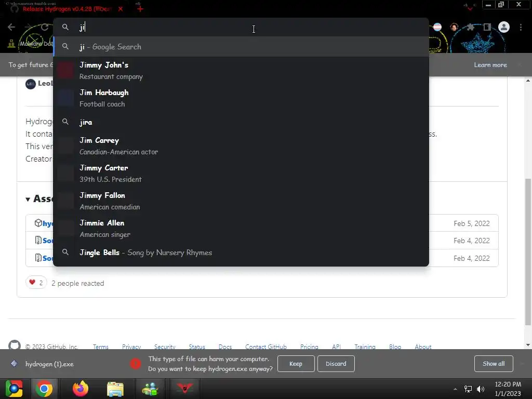Open the Pricing footer link
532x399 pixels.
(x=309, y=347)
